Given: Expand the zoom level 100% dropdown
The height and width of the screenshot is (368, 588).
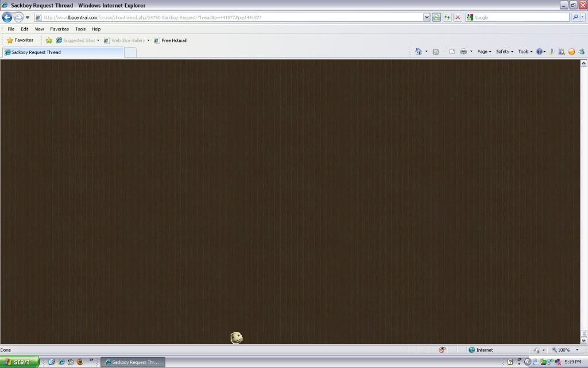Looking at the screenshot, I should [x=577, y=350].
